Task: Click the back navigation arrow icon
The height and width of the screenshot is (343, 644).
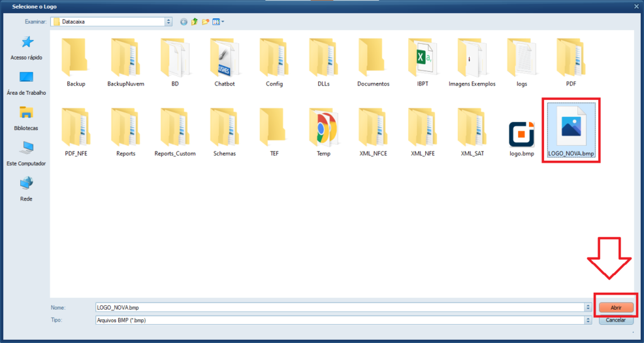Action: pyautogui.click(x=184, y=21)
